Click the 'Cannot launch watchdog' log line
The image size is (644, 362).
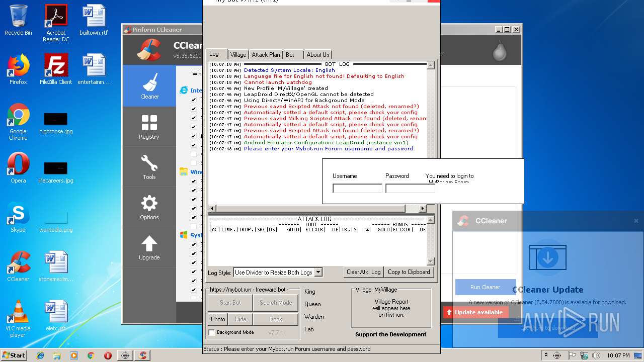pyautogui.click(x=278, y=82)
